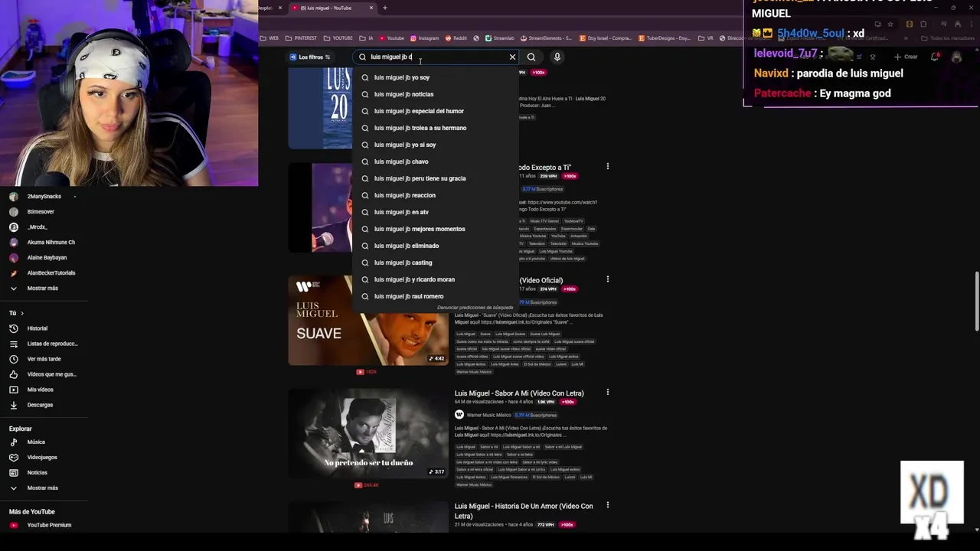Screen dimensions: 980x551
Task: Open options menu for Sabor A Mi video
Action: pos(608,393)
